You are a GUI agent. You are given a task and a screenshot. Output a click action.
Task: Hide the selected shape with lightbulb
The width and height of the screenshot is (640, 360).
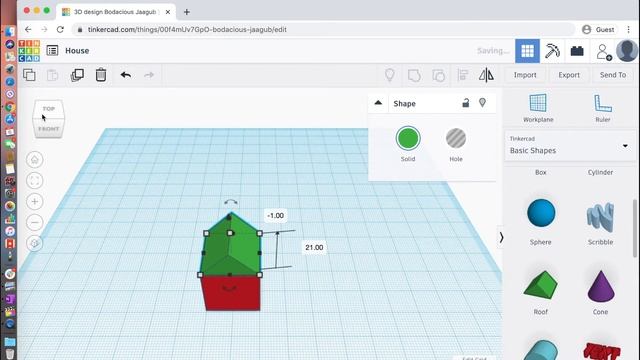coord(482,103)
